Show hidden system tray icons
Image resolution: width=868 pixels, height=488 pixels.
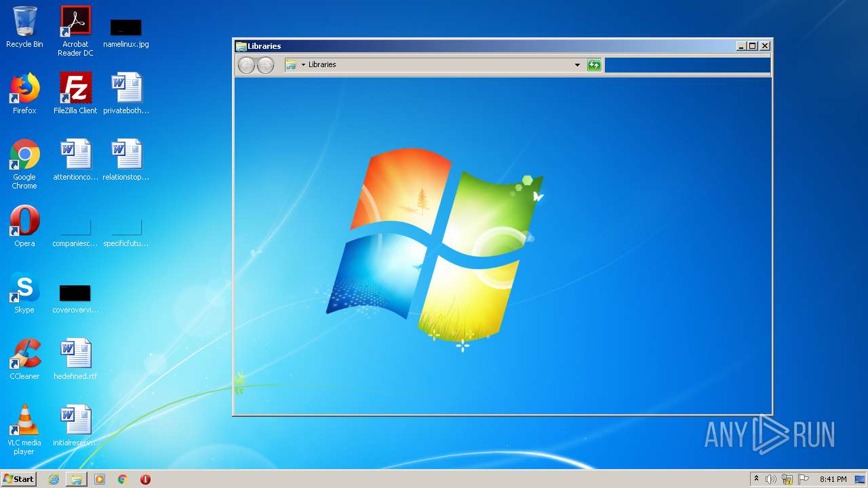tap(756, 479)
